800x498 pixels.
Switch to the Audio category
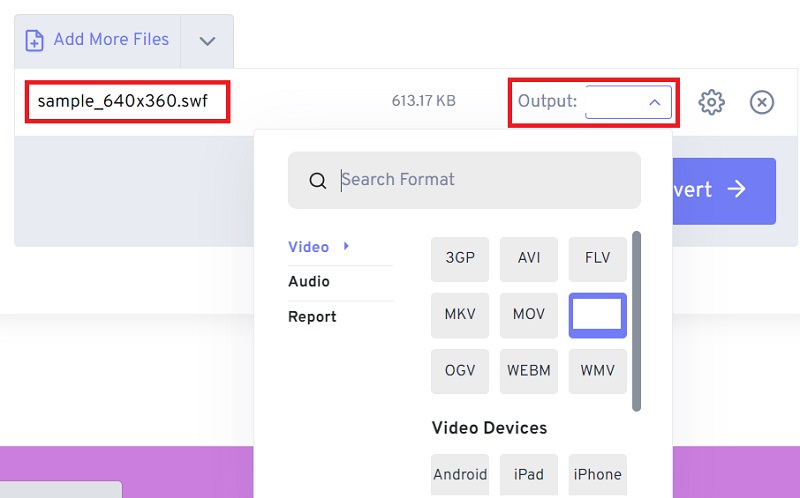point(309,282)
